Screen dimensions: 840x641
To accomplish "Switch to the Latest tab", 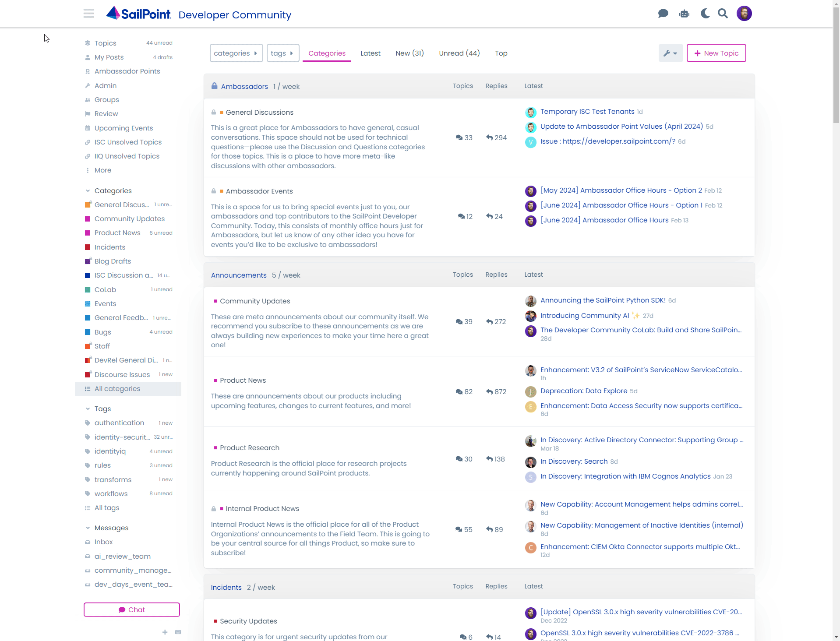I will 370,53.
